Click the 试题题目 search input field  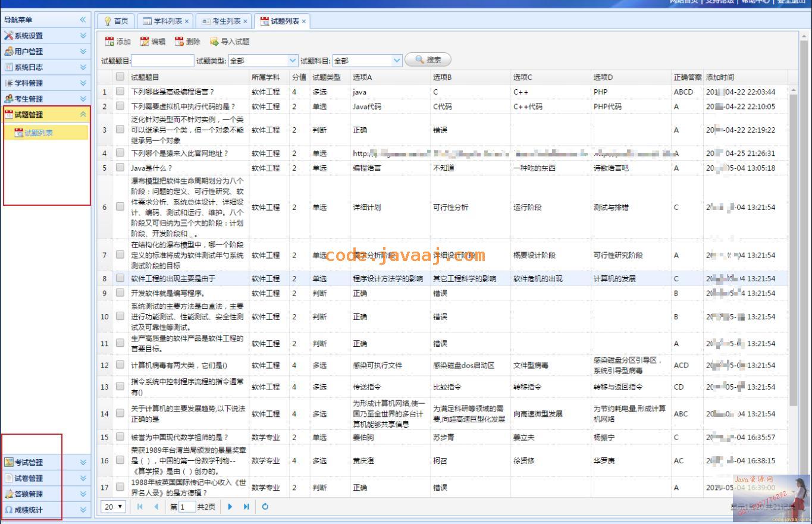162,60
